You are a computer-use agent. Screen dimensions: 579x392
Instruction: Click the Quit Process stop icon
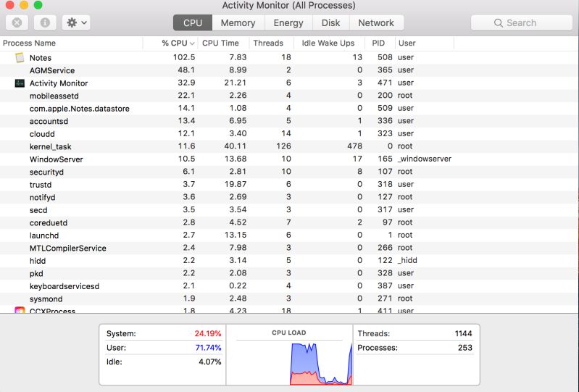pos(17,23)
